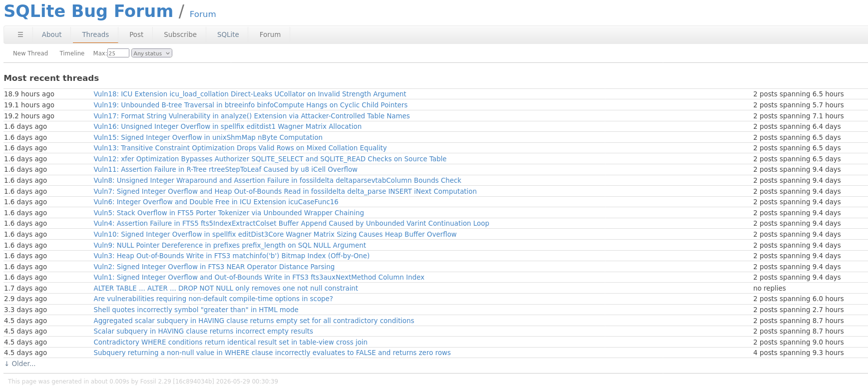Click the '2.9 days ago' timestamp
868x391 pixels.
(x=25, y=299)
